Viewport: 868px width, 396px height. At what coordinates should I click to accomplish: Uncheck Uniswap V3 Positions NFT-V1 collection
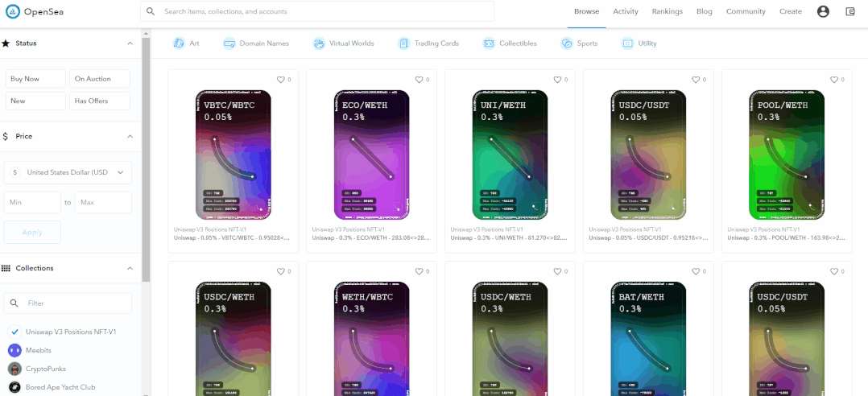coord(15,332)
